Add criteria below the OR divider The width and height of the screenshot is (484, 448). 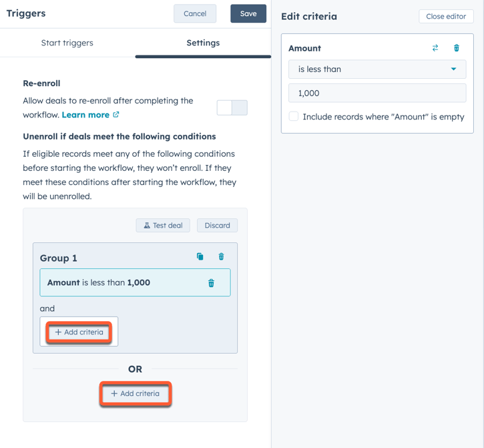point(136,394)
